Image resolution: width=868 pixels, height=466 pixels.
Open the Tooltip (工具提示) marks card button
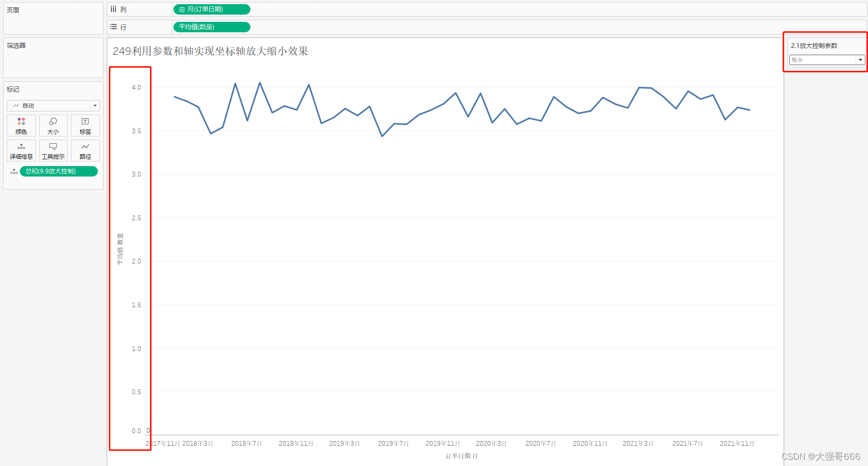coord(53,150)
